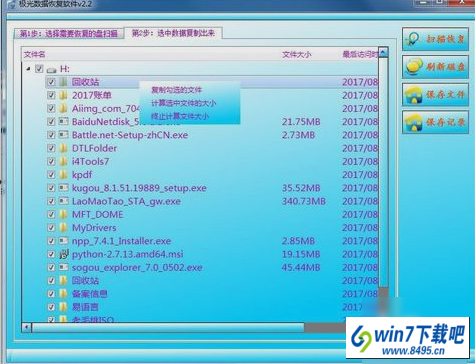Click the horizontal scrollbar left arrow
Viewport: 475px width, 364px height.
27,327
